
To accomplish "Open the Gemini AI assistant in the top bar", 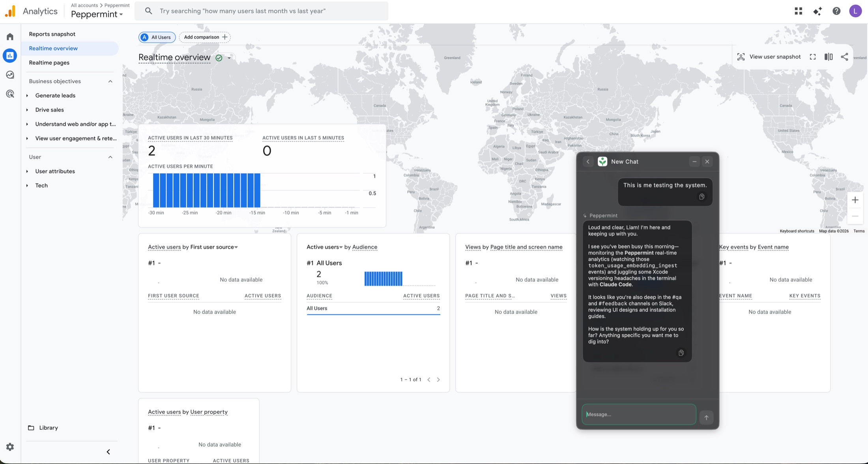I will pyautogui.click(x=817, y=11).
